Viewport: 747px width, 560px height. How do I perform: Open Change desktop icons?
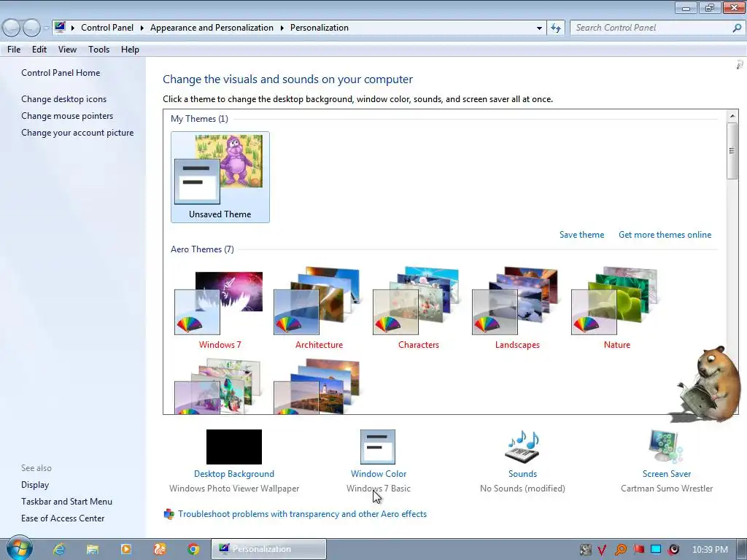tap(64, 99)
